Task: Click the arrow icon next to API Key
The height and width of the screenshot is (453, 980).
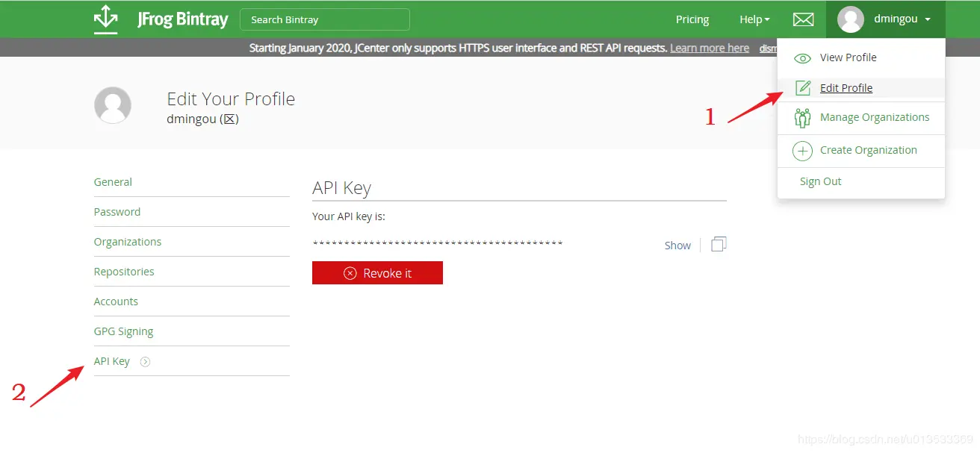Action: 146,362
